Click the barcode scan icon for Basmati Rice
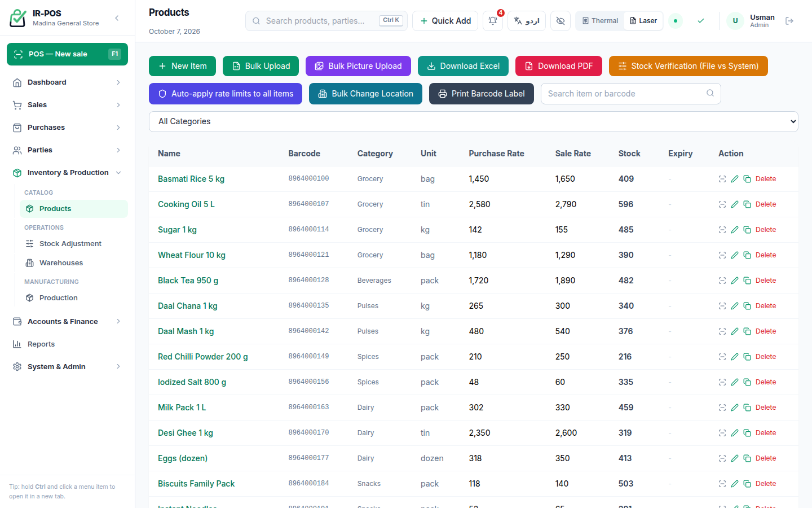Viewport: 812px width, 508px height. [x=722, y=179]
